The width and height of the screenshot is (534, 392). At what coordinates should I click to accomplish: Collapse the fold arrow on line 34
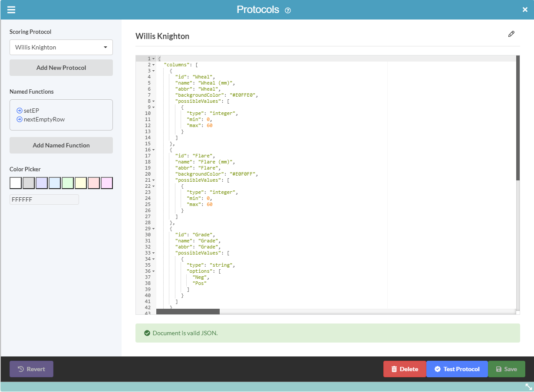153,259
